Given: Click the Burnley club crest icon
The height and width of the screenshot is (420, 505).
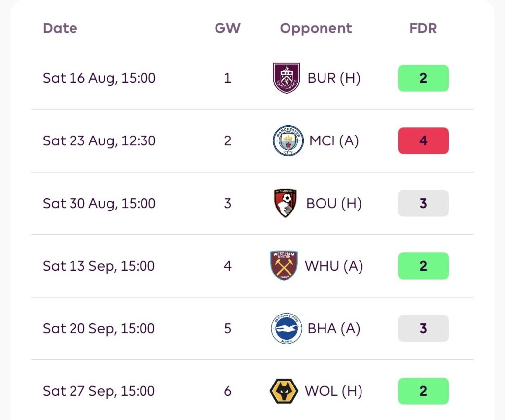Looking at the screenshot, I should pyautogui.click(x=287, y=78).
